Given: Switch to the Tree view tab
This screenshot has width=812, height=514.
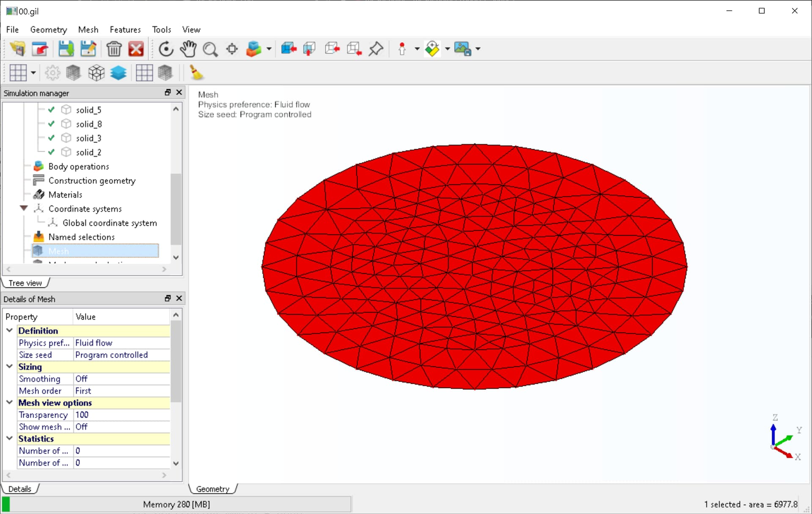Looking at the screenshot, I should point(25,283).
